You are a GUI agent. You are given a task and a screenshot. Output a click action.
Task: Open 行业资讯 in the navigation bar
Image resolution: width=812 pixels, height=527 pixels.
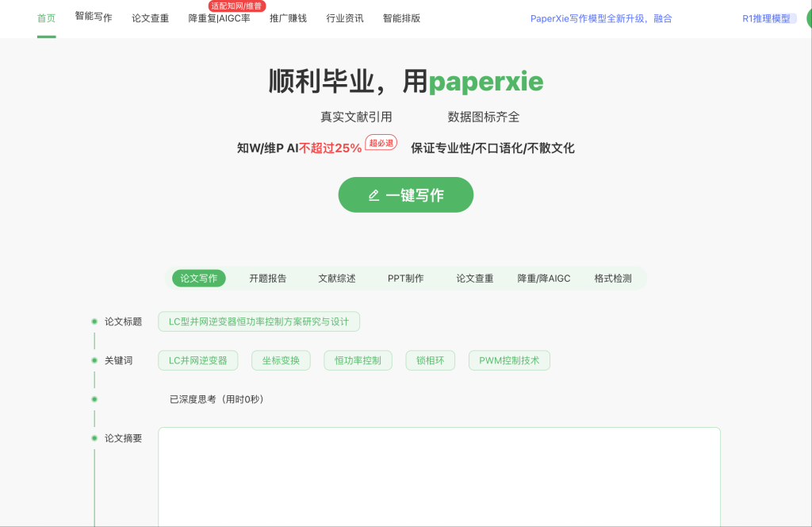coord(345,18)
